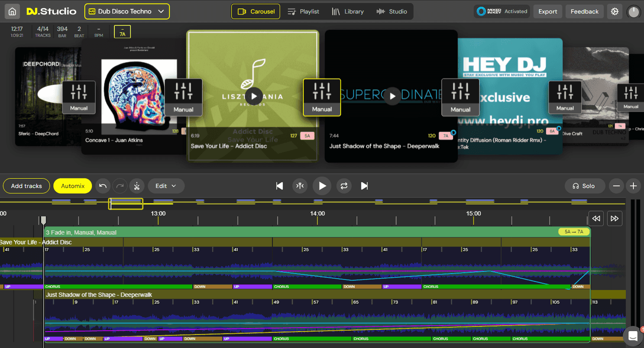The image size is (644, 348).
Task: Open the settings gear icon
Action: (615, 12)
